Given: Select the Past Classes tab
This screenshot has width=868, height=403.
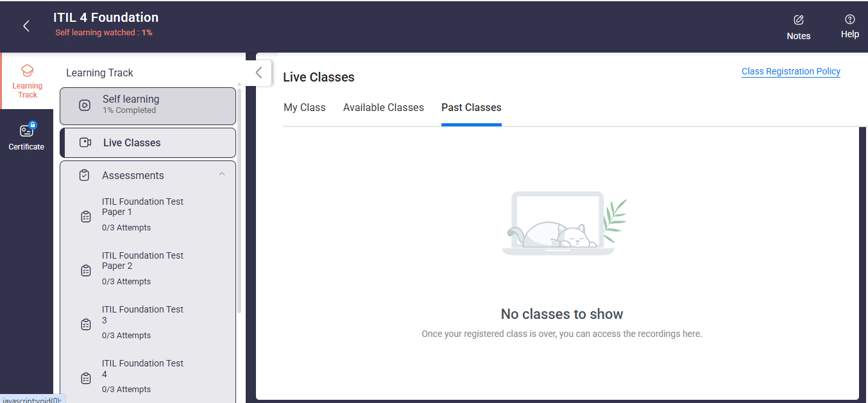Looking at the screenshot, I should pos(471,108).
